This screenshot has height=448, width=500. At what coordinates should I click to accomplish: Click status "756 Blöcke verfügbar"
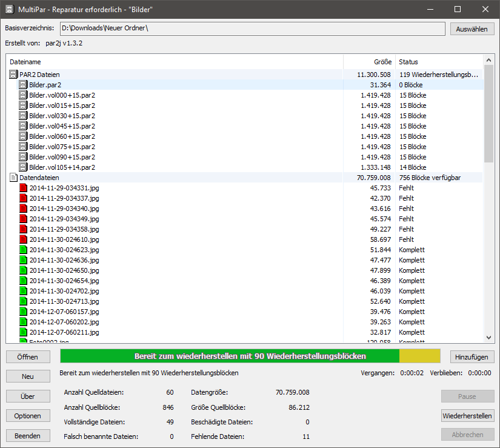[x=430, y=178]
